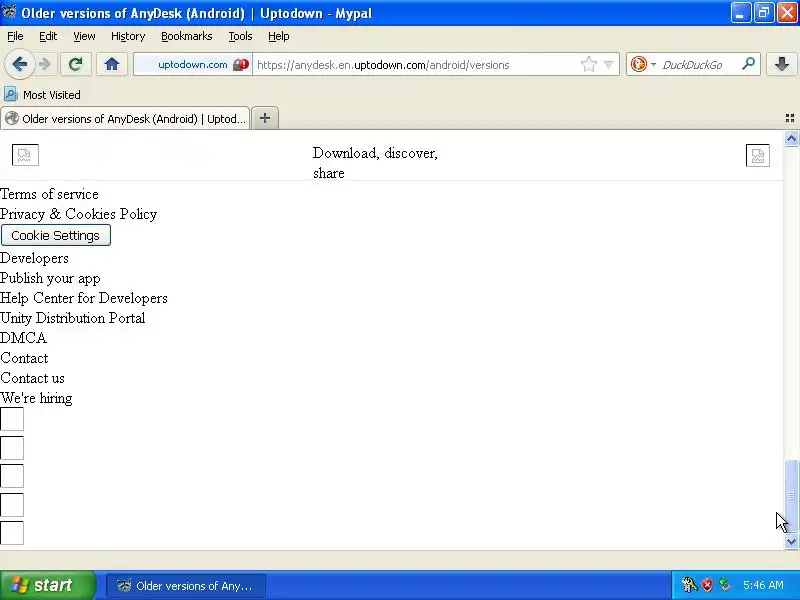Image resolution: width=800 pixels, height=600 pixels.
Task: Open the Bookmarks menu
Action: click(x=186, y=36)
